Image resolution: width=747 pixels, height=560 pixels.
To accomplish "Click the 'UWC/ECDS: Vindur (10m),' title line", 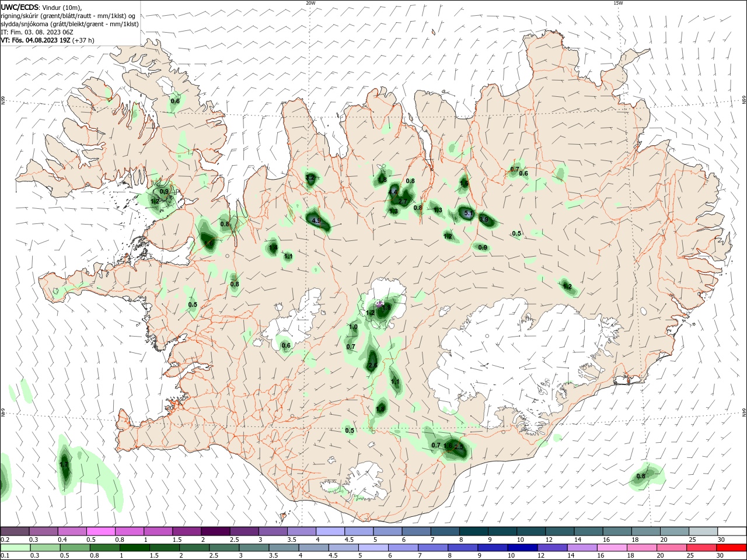I will click(x=41, y=7).
